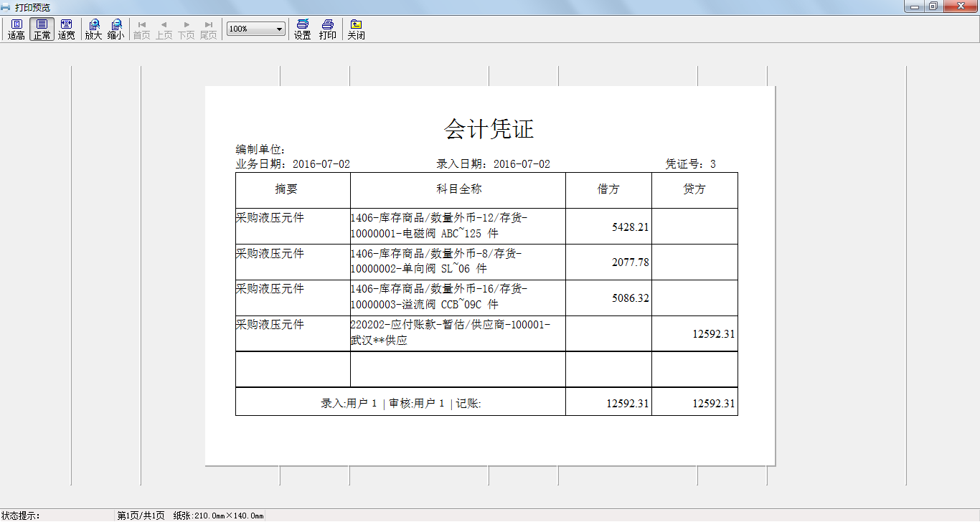
Task: Go to previous page with 上页
Action: (x=164, y=29)
